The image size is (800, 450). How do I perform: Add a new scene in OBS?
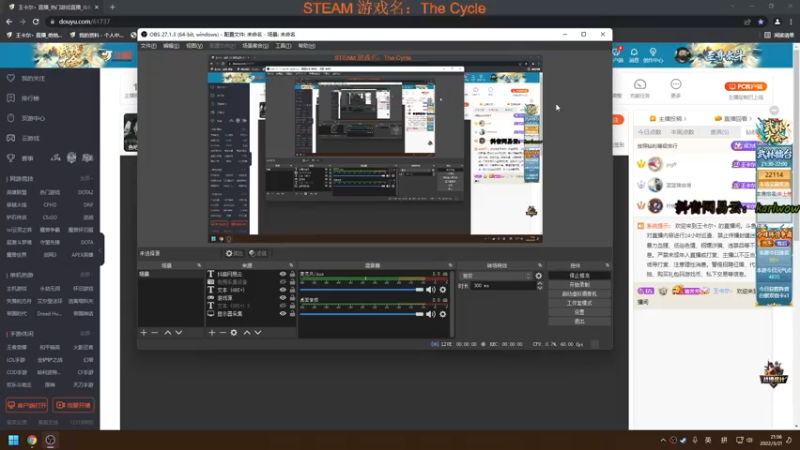click(x=143, y=333)
